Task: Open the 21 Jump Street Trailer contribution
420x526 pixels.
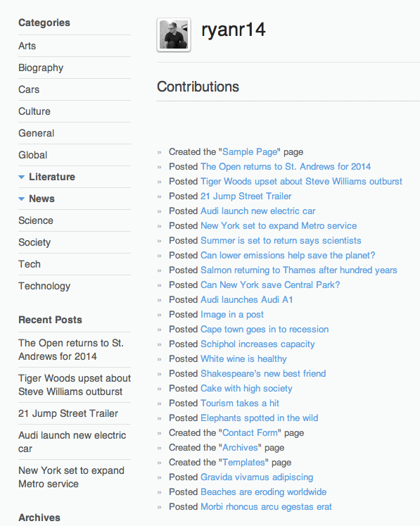Action: [246, 196]
